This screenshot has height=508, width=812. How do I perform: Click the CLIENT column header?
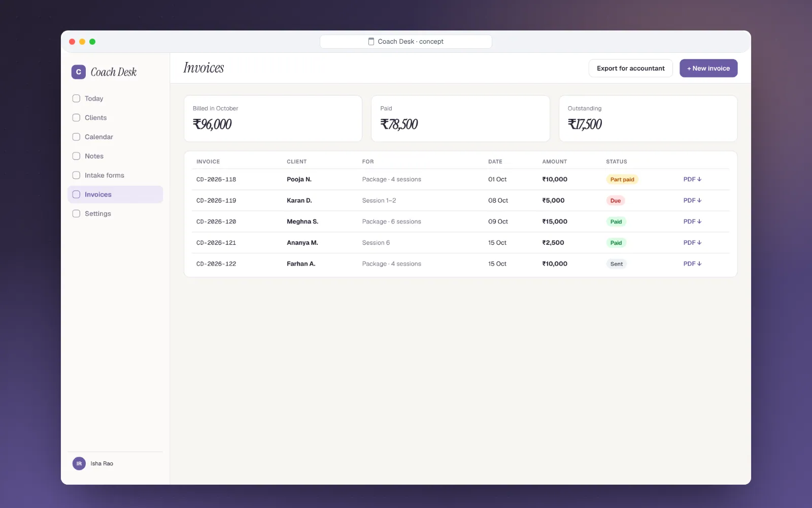[x=296, y=162]
